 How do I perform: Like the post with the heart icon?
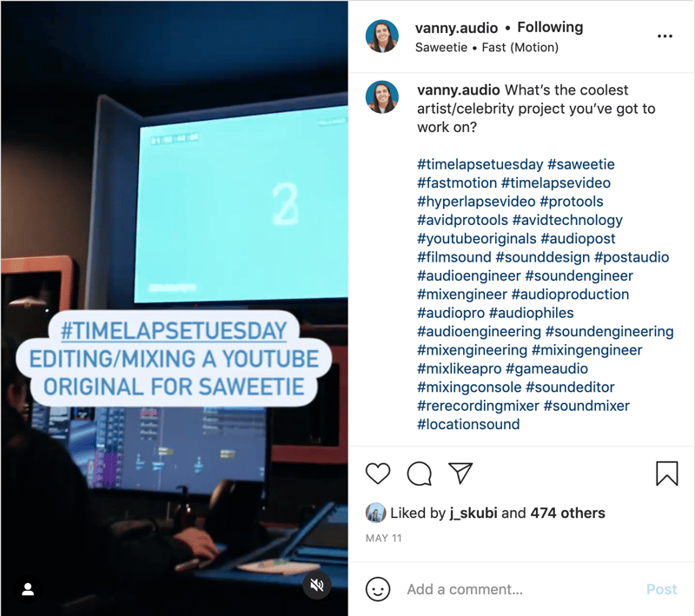tap(378, 474)
